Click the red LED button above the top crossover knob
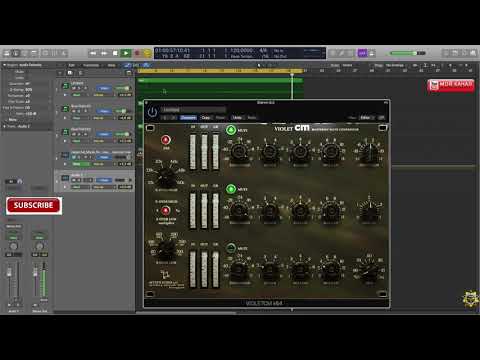This screenshot has height=360, width=480. click(166, 140)
